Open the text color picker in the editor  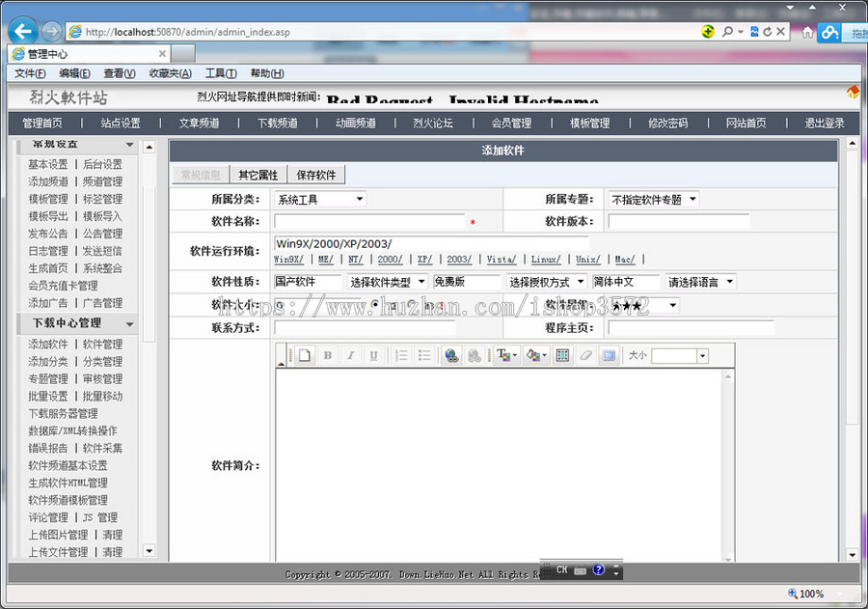[x=502, y=354]
